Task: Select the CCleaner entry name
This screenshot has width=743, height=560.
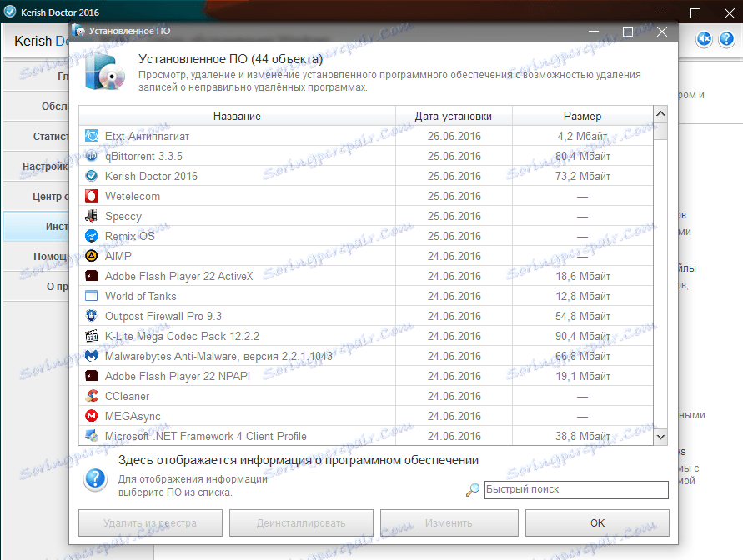Action: tap(127, 396)
